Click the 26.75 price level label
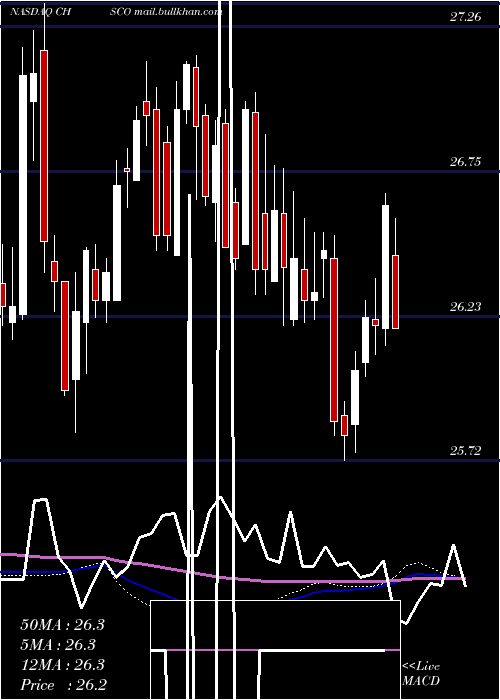 (466, 162)
